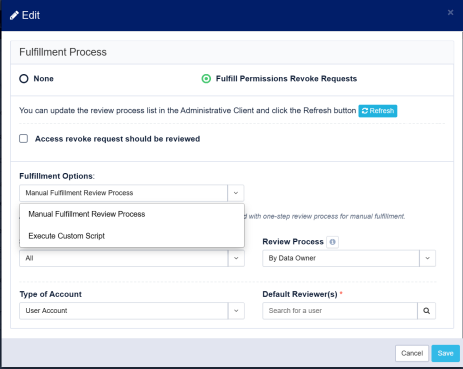Click the Cancel button
This screenshot has width=463, height=369.
click(412, 353)
